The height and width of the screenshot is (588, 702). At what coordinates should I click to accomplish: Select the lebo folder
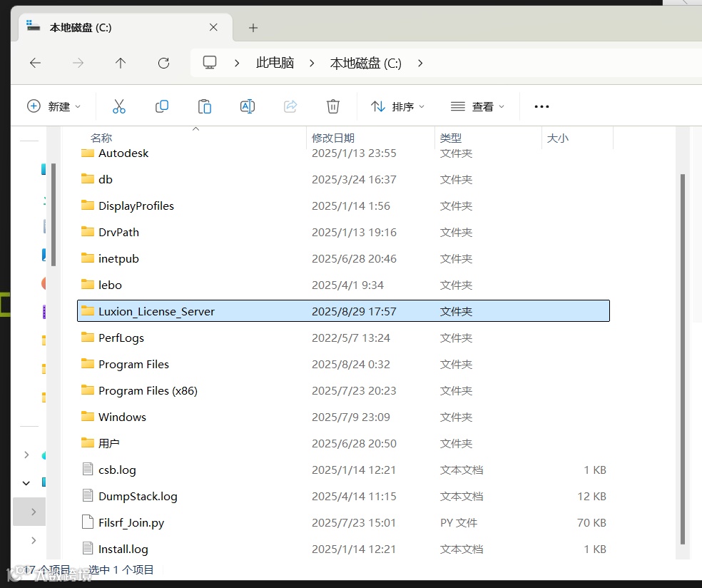click(x=343, y=285)
